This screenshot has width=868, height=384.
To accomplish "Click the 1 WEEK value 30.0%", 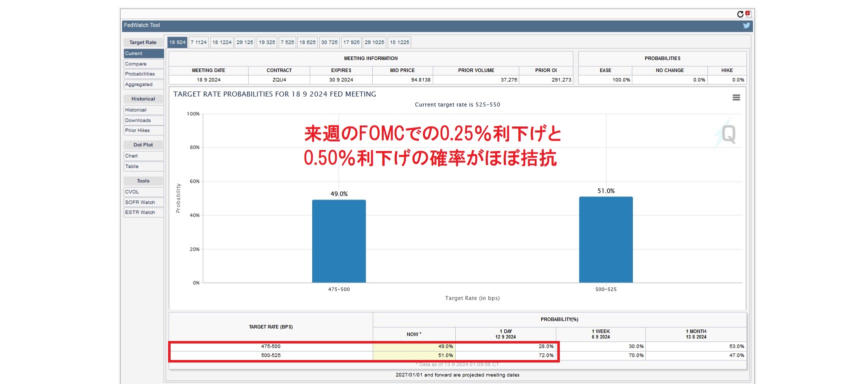I will click(x=636, y=346).
